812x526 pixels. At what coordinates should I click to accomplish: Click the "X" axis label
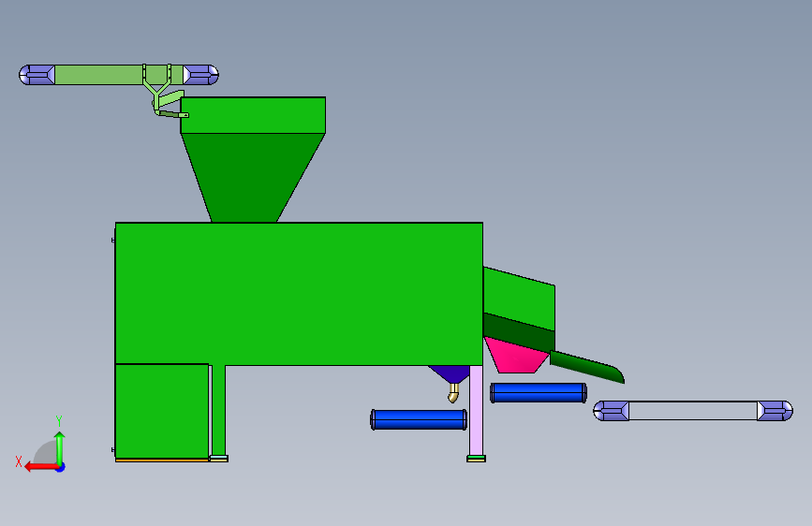pyautogui.click(x=19, y=461)
